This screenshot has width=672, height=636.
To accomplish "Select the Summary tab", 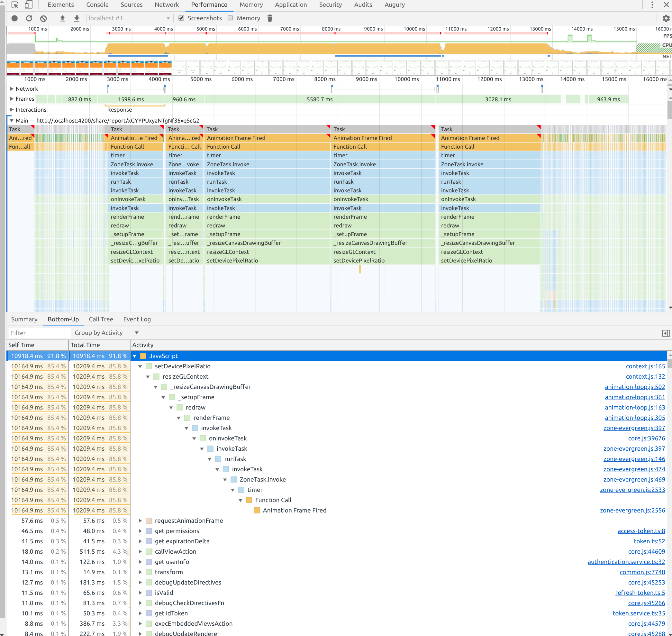I will click(x=24, y=319).
